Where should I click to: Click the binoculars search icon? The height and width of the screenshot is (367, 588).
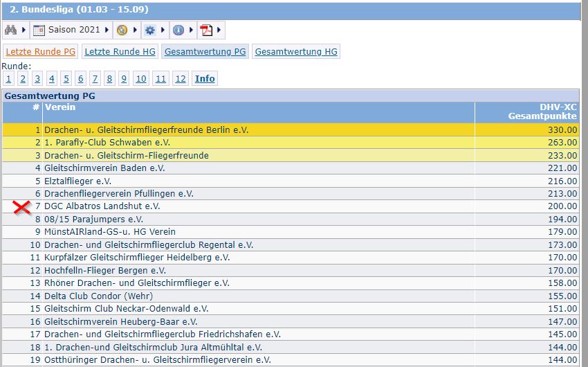click(x=10, y=30)
